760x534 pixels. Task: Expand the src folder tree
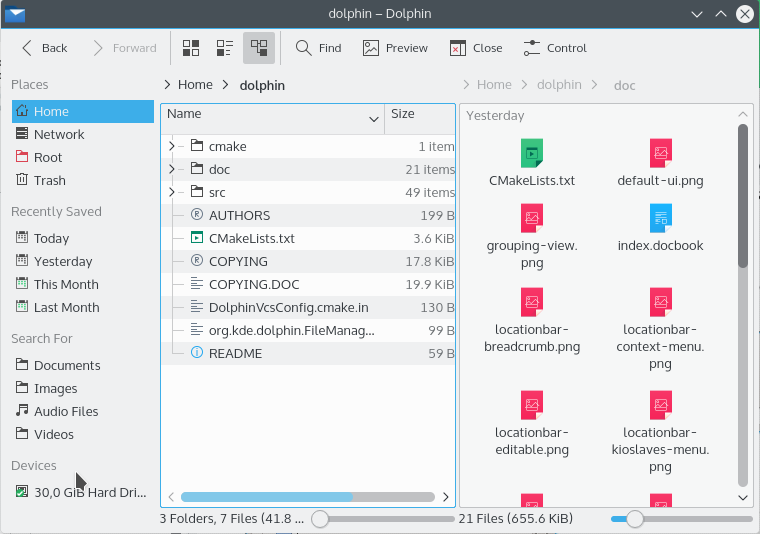click(x=172, y=192)
